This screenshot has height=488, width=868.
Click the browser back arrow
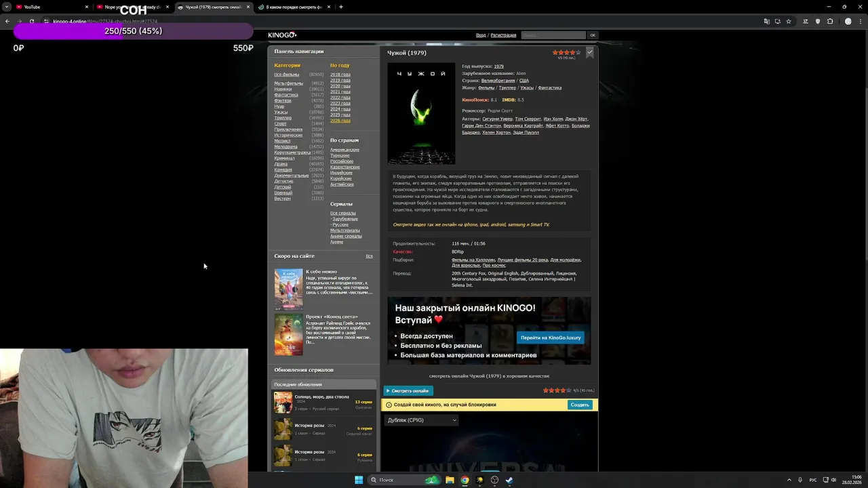tap(7, 21)
